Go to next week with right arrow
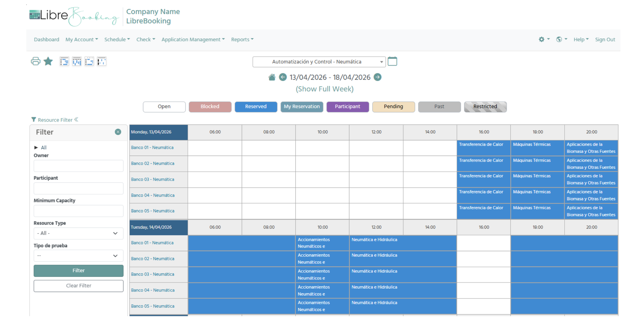Viewport: 644px width, 322px height. point(378,77)
